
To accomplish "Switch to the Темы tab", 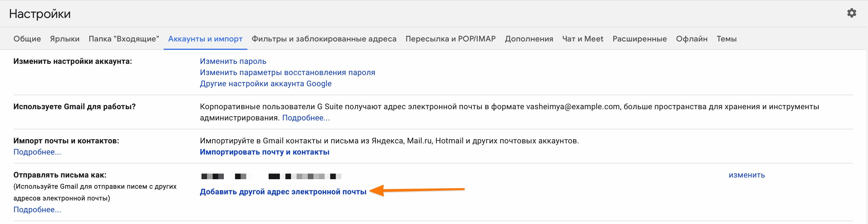I will (726, 39).
